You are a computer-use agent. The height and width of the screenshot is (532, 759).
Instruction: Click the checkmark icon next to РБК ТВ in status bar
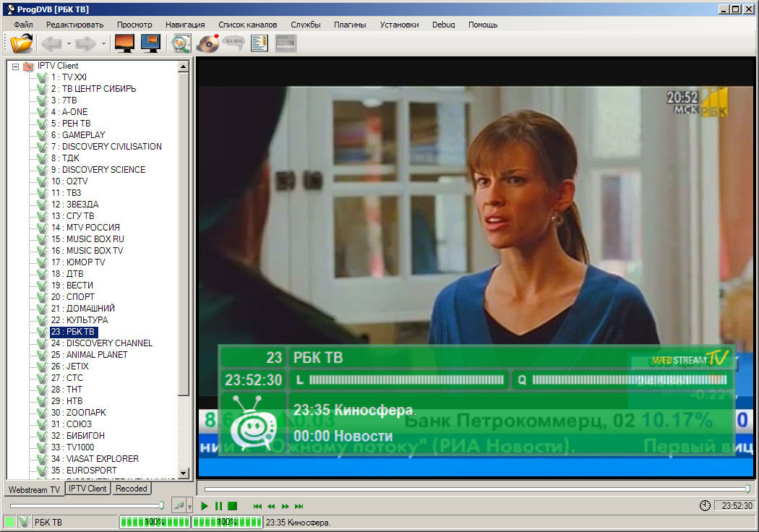click(x=24, y=522)
